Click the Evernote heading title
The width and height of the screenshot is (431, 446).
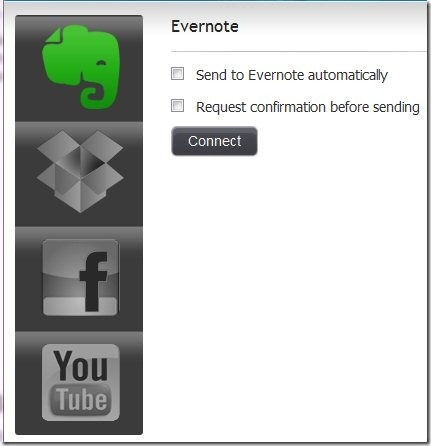coord(205,26)
